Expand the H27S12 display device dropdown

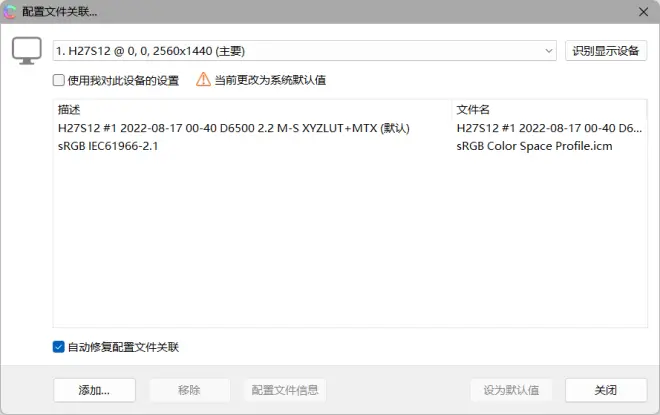[x=304, y=51]
